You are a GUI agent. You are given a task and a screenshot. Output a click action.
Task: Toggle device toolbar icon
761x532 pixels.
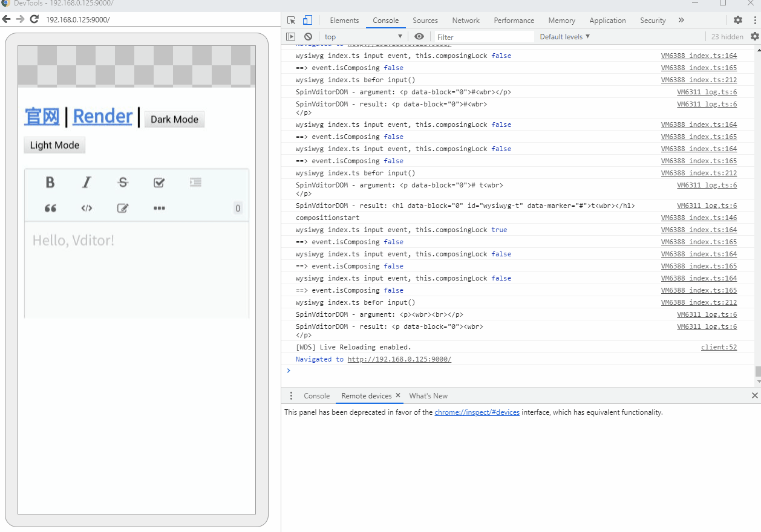click(307, 20)
